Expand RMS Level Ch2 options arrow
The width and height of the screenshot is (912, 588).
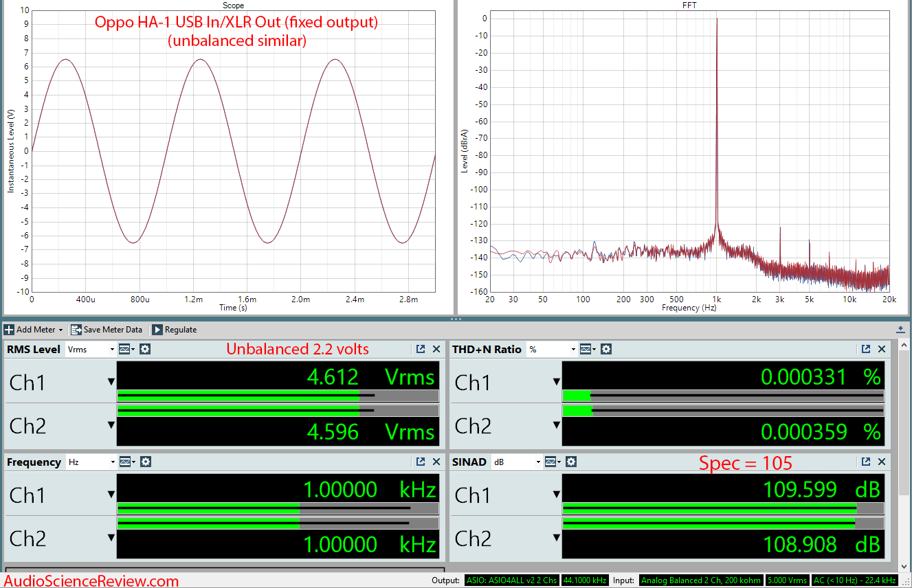[111, 425]
